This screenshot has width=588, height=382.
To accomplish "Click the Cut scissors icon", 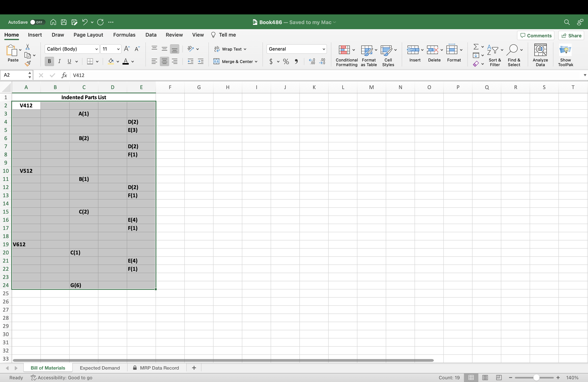I will [28, 47].
